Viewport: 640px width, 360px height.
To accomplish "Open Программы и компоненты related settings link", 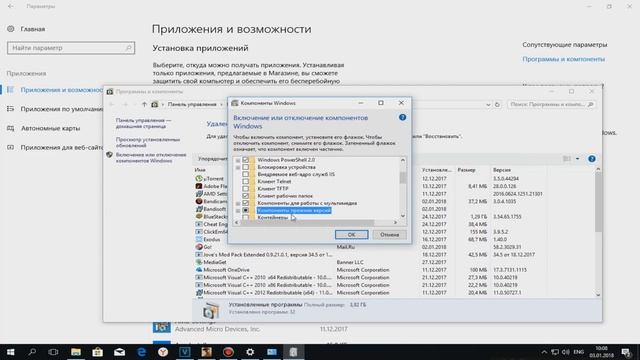I will tap(564, 59).
